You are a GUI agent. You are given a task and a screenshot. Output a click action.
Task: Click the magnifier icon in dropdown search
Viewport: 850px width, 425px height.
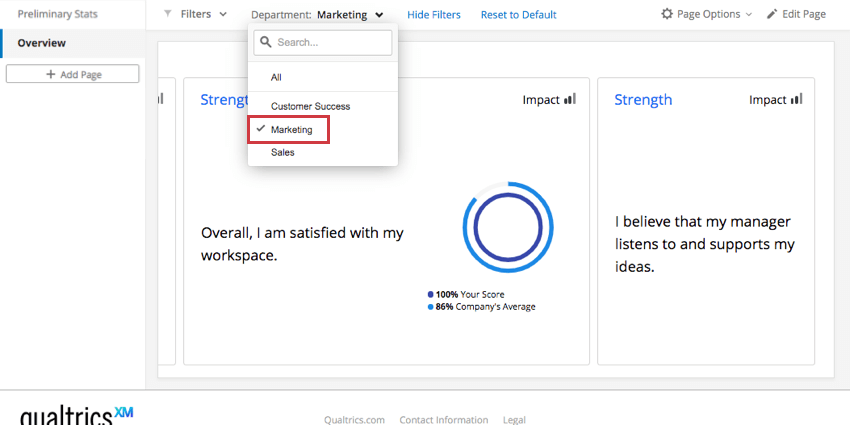pyautogui.click(x=266, y=42)
